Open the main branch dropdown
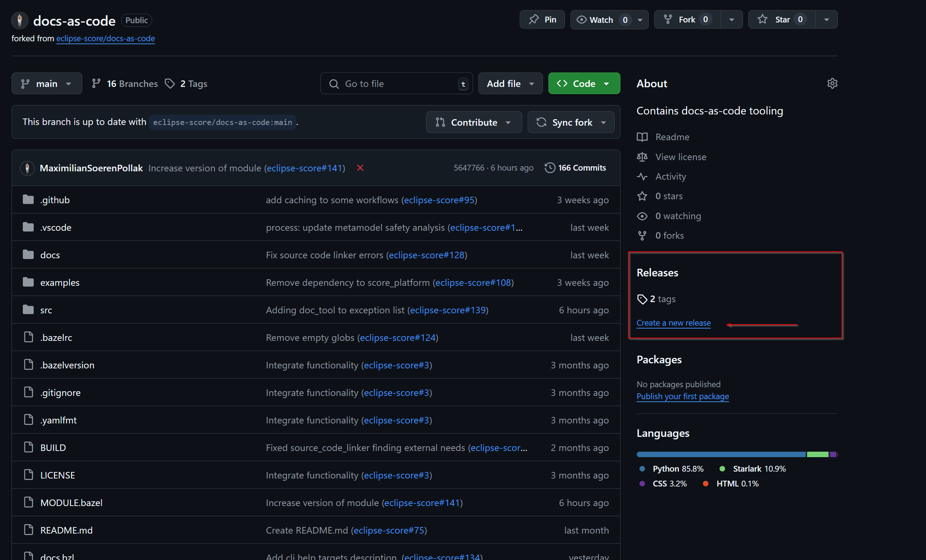 pos(47,83)
